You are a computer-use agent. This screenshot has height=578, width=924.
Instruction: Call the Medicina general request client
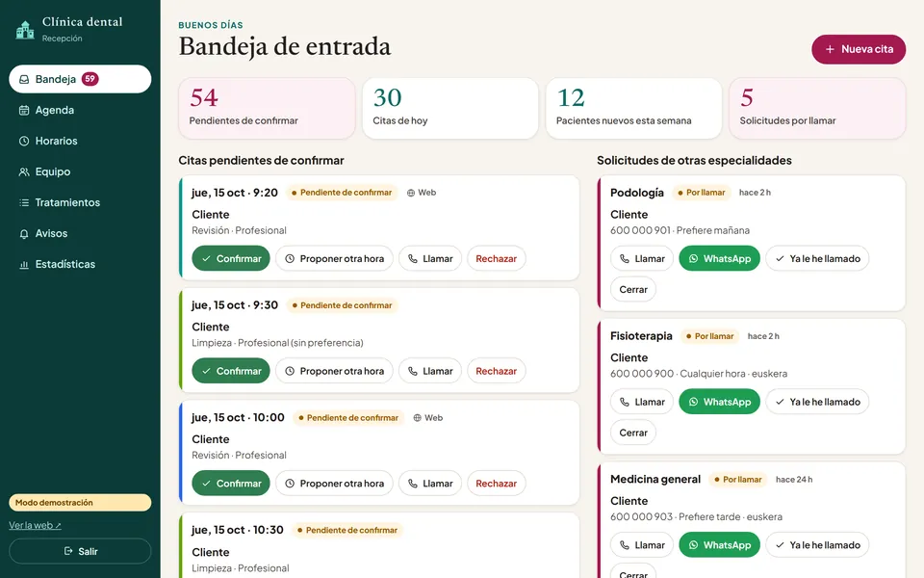click(642, 545)
